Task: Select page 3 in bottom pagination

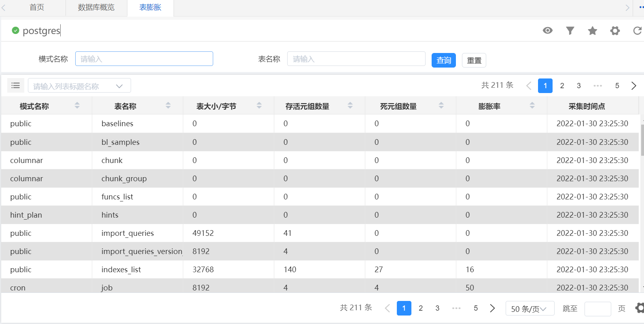Action: pos(437,308)
